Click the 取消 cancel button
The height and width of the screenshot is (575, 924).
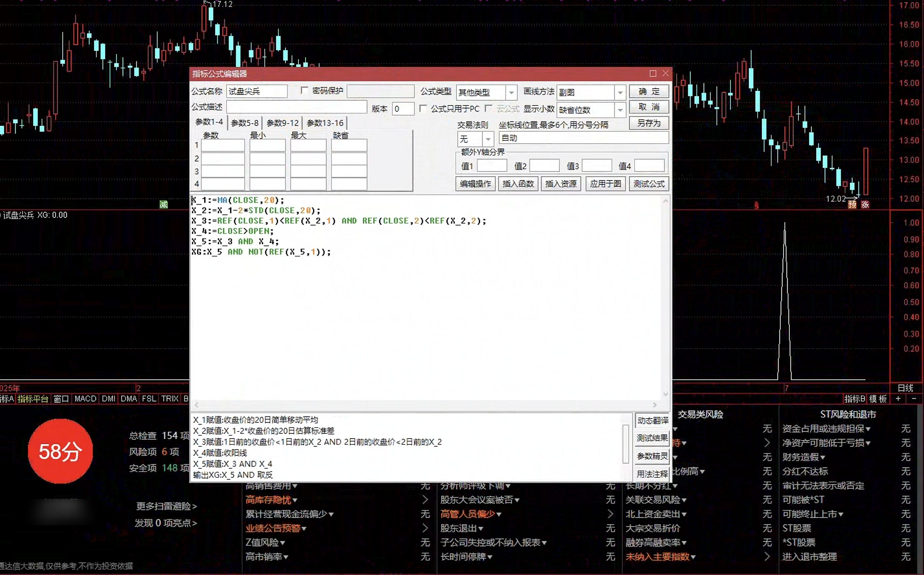tap(649, 107)
